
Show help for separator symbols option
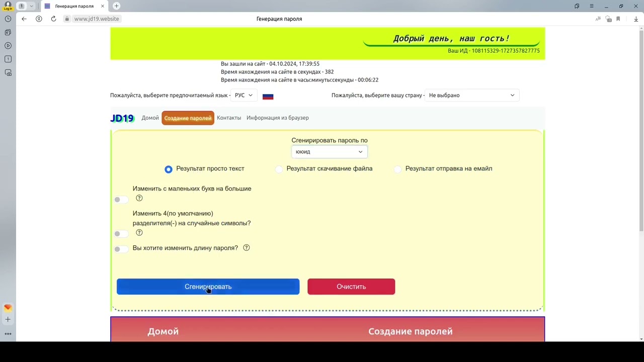[139, 233]
